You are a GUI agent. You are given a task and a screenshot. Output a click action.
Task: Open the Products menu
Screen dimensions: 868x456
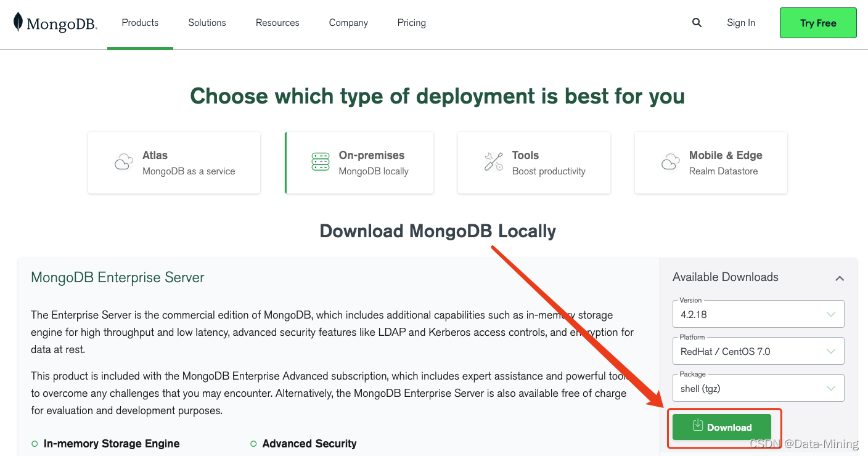(x=140, y=22)
